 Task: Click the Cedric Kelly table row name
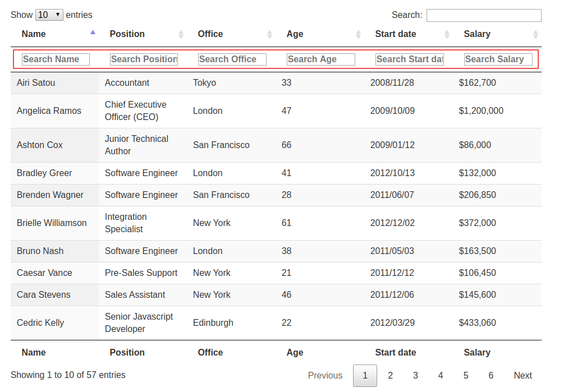40,323
